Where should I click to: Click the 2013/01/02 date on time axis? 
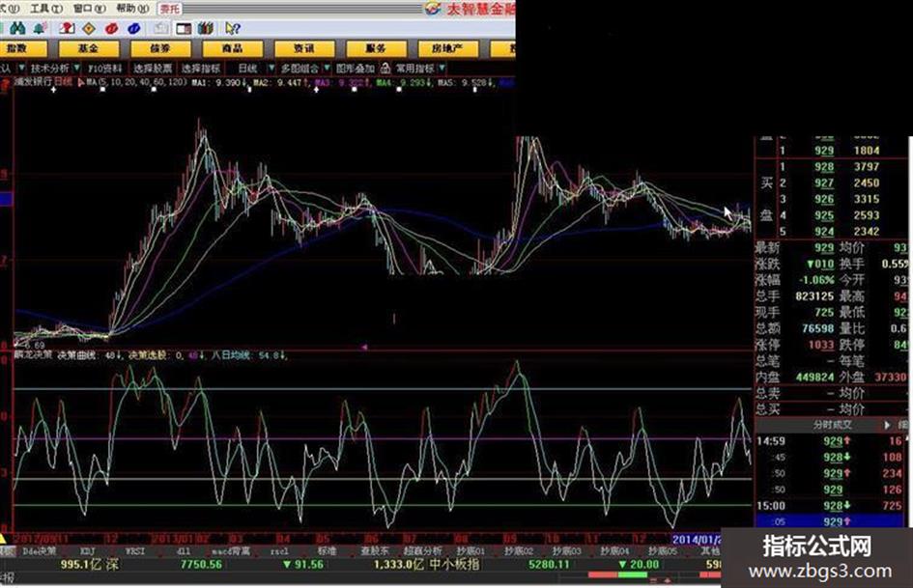tap(179, 539)
